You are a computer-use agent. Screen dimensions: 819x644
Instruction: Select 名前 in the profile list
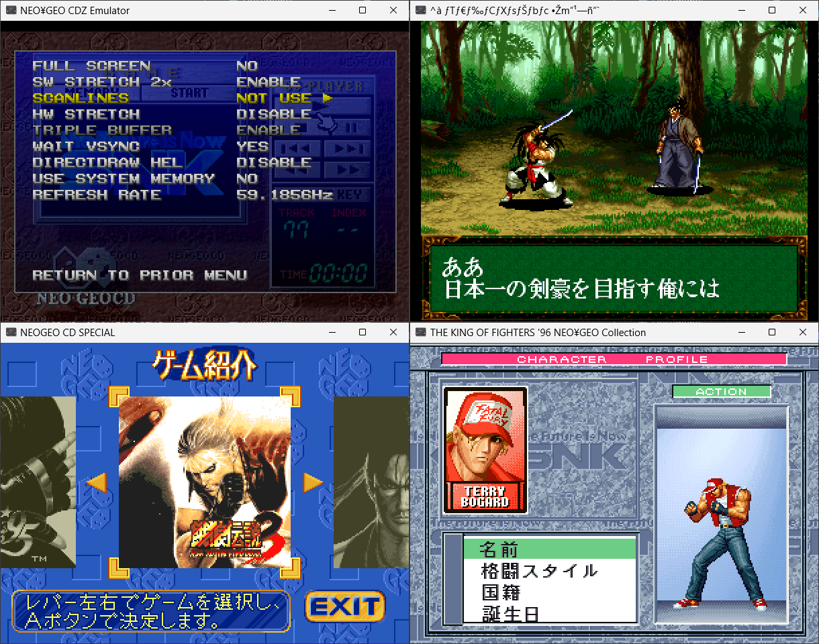pyautogui.click(x=550, y=549)
